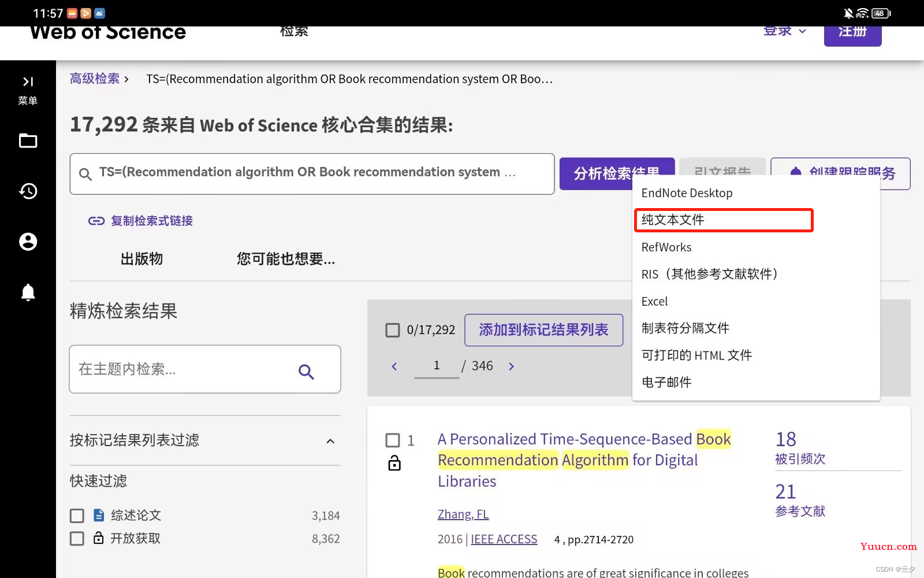
Task: Click review article document icon
Action: (x=99, y=515)
